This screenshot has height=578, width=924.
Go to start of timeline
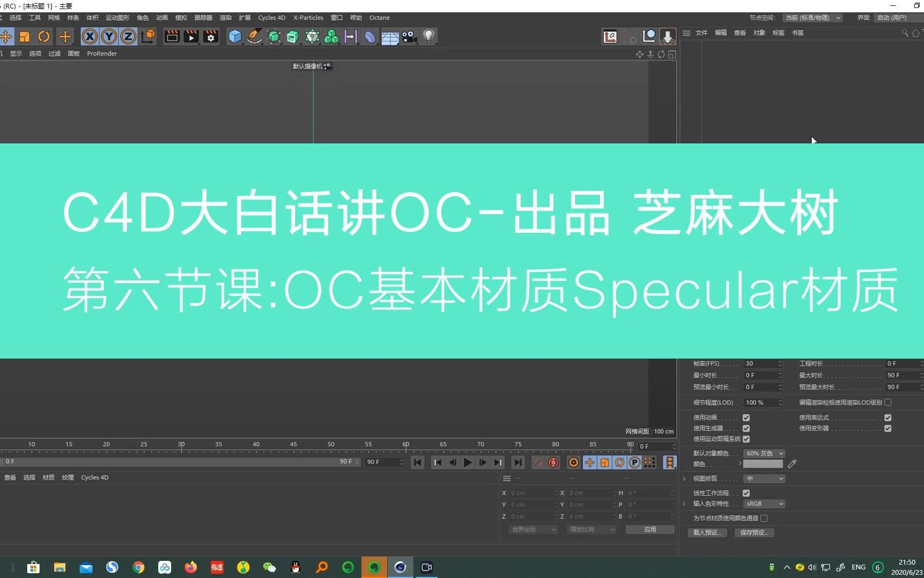pyautogui.click(x=418, y=462)
